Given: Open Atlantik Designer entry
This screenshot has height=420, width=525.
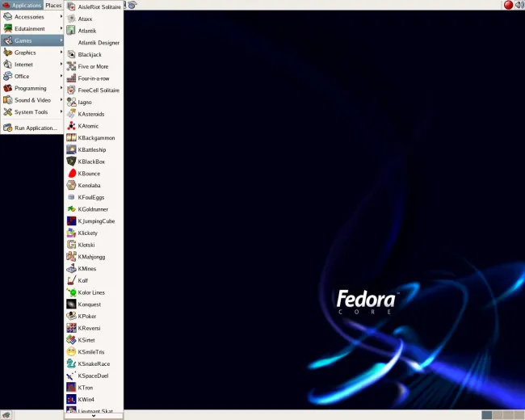Looking at the screenshot, I should [94, 43].
